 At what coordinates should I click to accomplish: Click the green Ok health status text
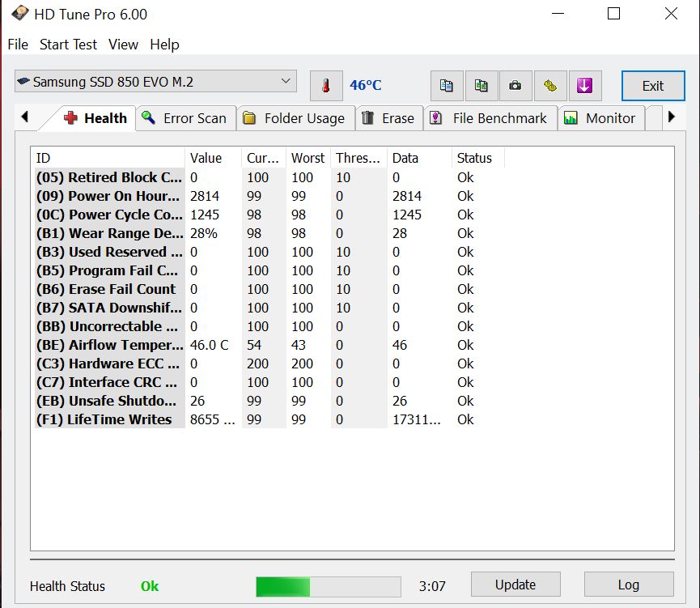[150, 586]
